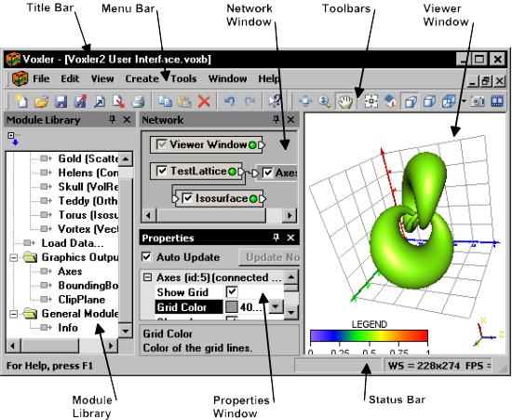Select the Pan hand tool
The width and height of the screenshot is (512, 420).
(345, 102)
